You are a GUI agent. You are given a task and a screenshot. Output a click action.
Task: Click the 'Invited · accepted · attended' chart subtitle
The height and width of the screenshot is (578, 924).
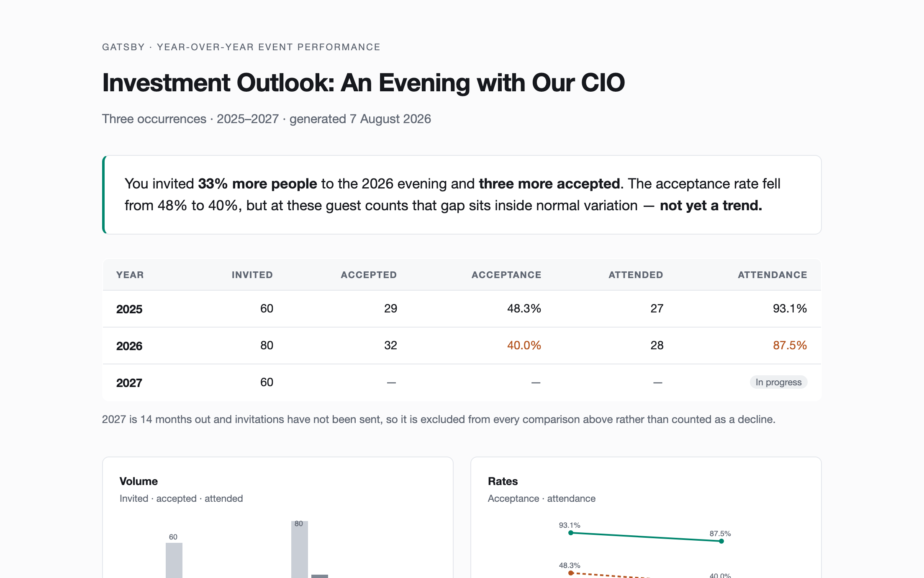(x=181, y=498)
